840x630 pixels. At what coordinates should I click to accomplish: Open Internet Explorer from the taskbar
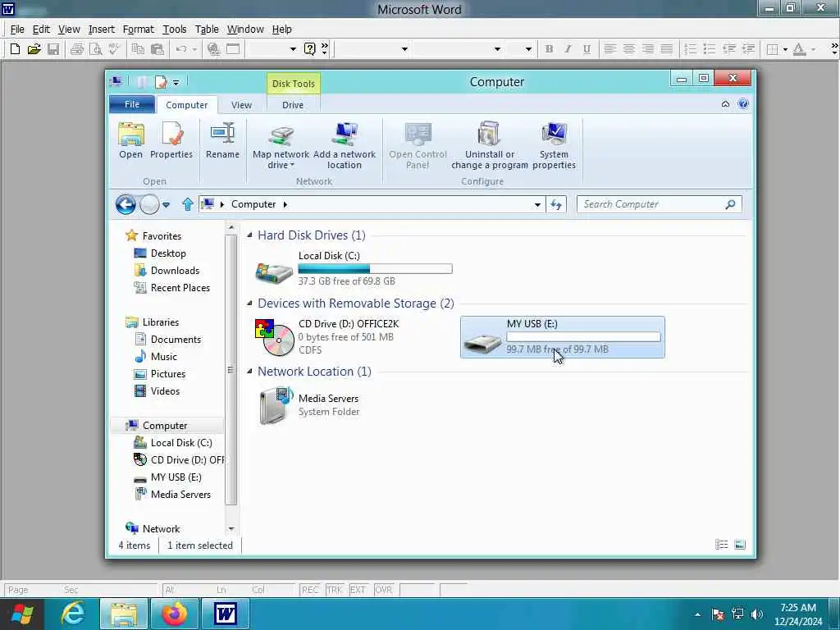[x=73, y=614]
